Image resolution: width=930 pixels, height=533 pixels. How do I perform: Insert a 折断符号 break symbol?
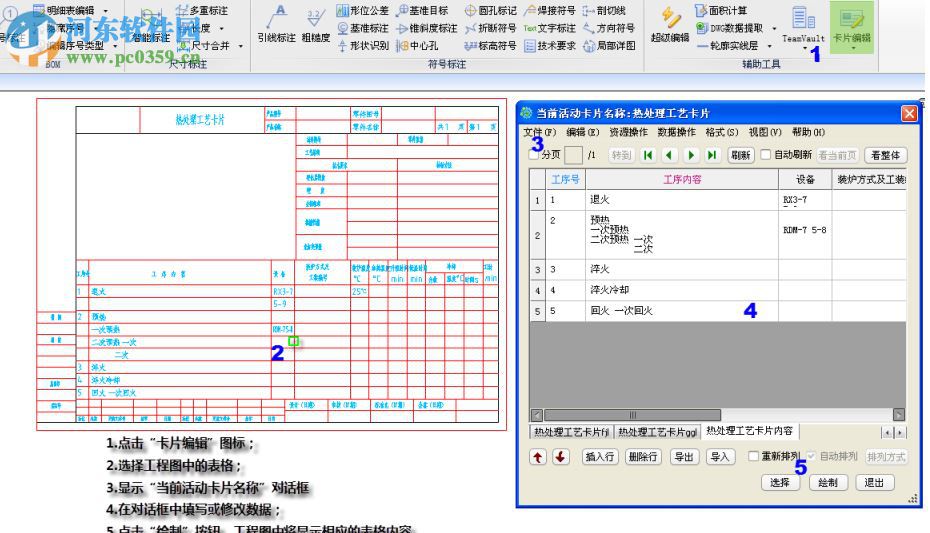click(x=491, y=28)
